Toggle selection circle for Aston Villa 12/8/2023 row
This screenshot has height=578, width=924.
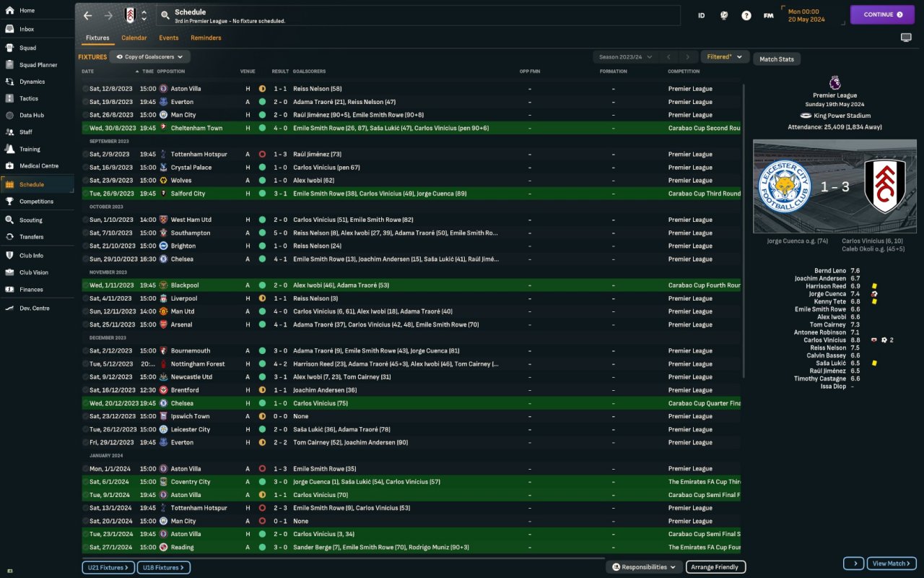tap(85, 89)
